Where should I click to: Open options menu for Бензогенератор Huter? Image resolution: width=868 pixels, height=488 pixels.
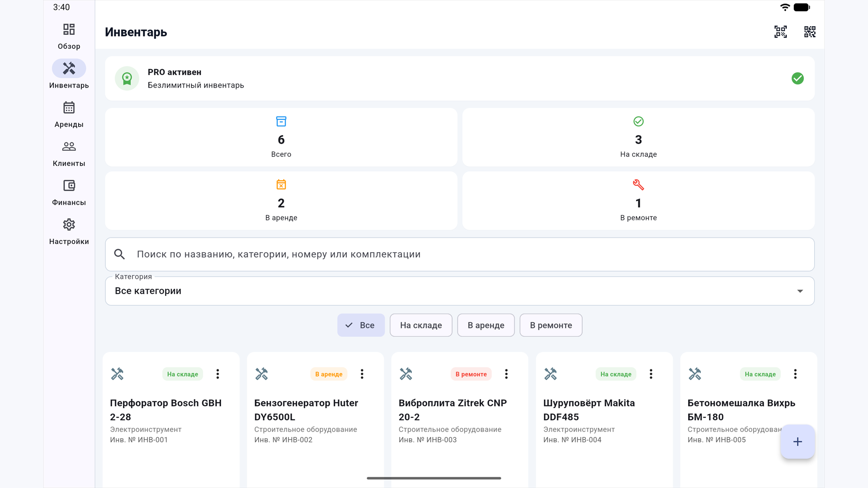(362, 374)
